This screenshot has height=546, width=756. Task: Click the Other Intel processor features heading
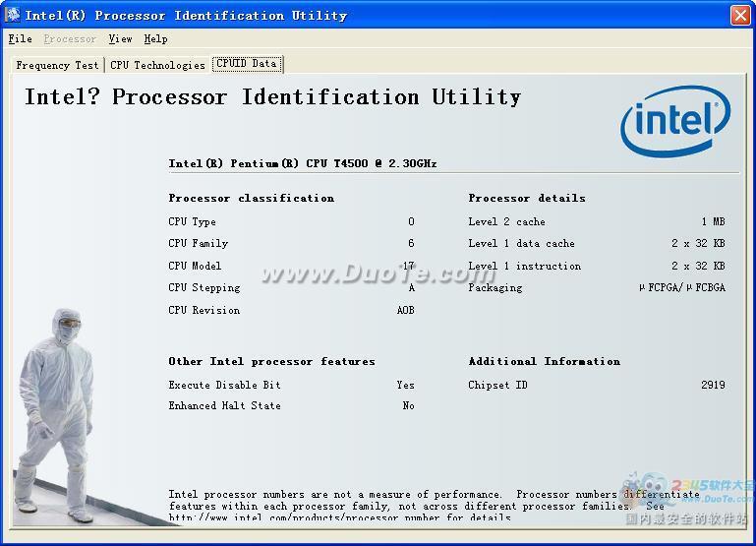click(x=271, y=361)
